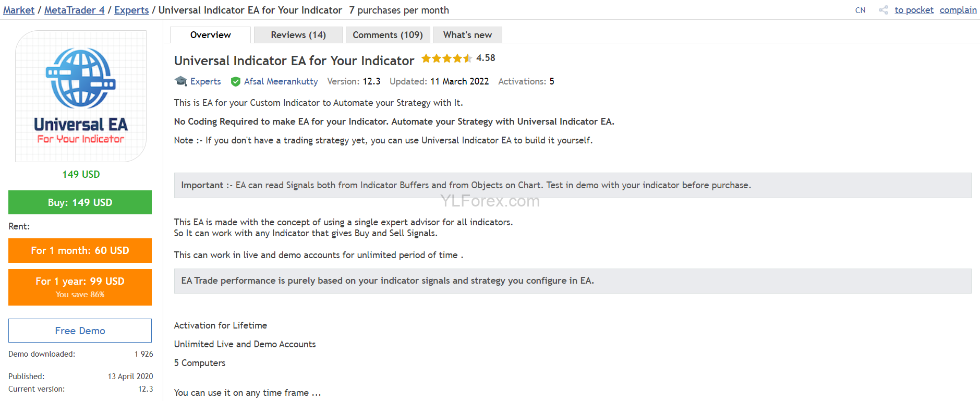Click the Rent: label
Image resolution: width=980 pixels, height=401 pixels.
(x=19, y=226)
